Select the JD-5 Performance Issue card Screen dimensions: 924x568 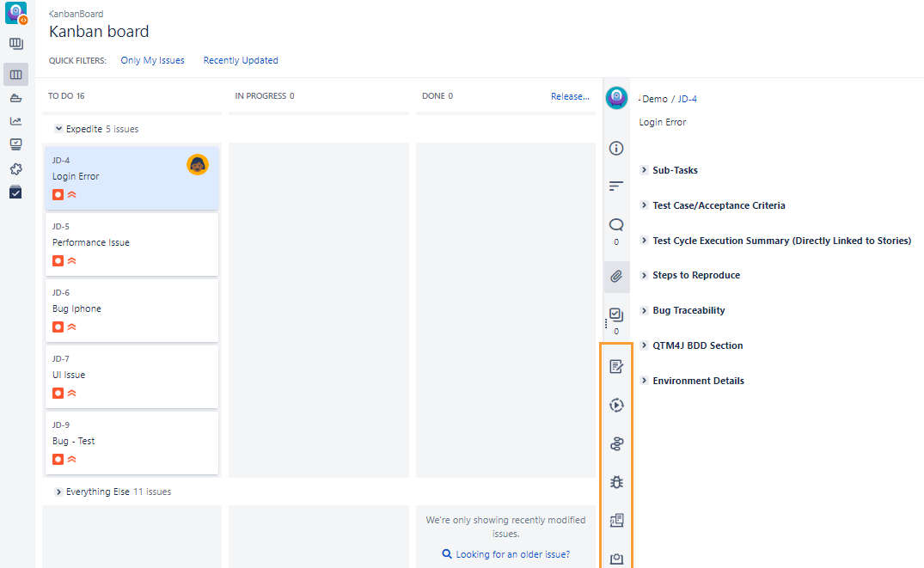[x=132, y=245]
